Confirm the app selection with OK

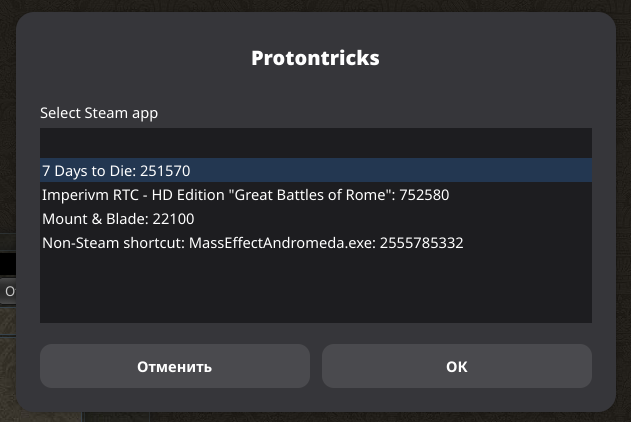tap(456, 366)
